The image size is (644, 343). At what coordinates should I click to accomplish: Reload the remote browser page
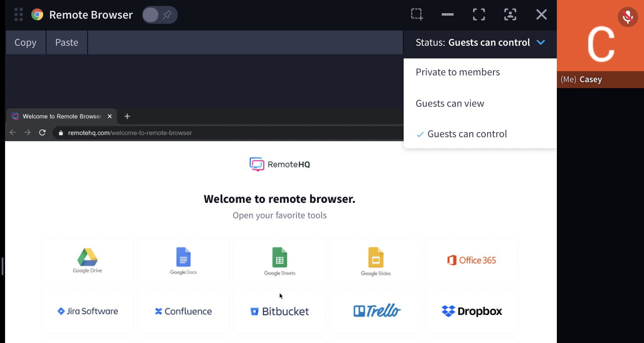tap(42, 133)
